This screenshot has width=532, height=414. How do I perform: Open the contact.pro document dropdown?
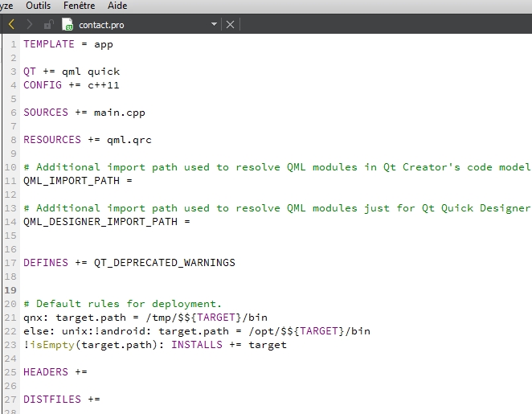(214, 24)
